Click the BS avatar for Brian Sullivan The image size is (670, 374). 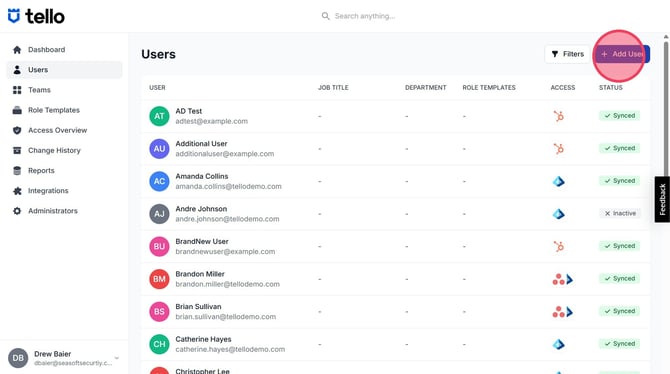(159, 312)
